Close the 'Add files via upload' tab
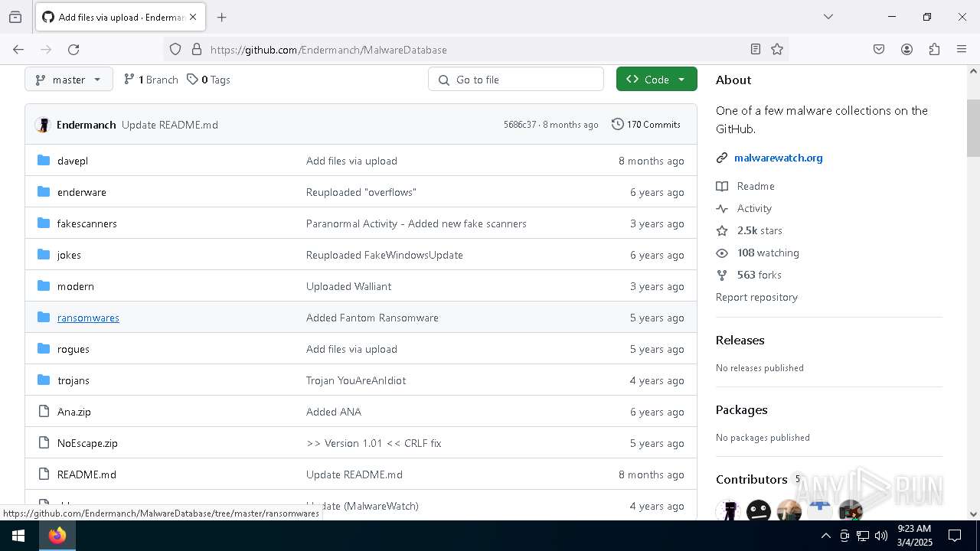Viewport: 980px width, 551px height. pyautogui.click(x=193, y=17)
